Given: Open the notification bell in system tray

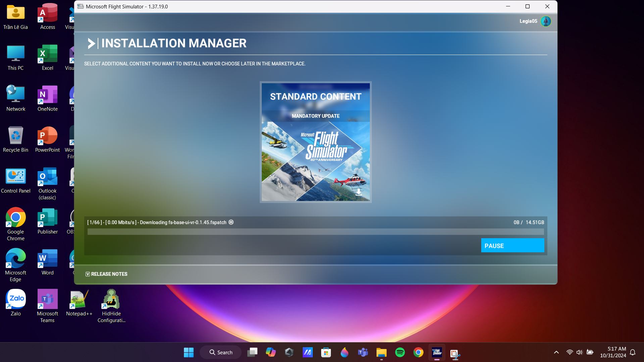Looking at the screenshot, I should [633, 352].
